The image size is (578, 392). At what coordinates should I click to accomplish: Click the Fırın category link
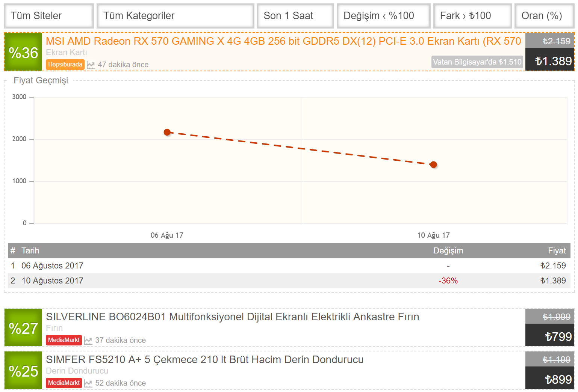tap(54, 328)
